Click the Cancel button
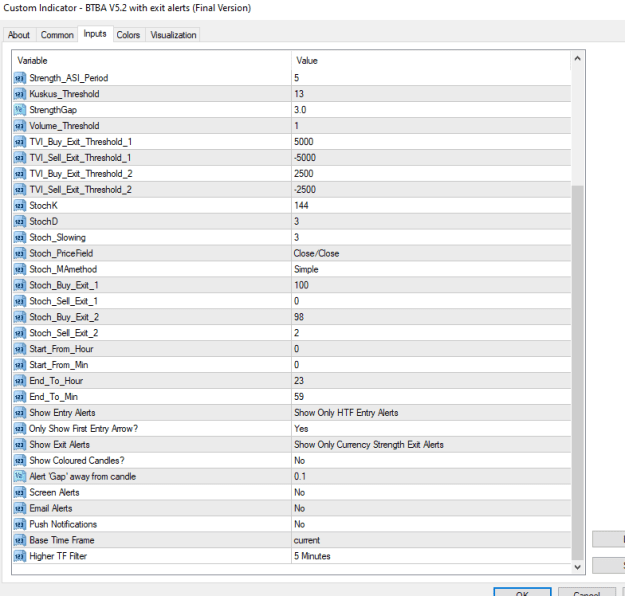Screen dimensions: 625x596 point(587,592)
